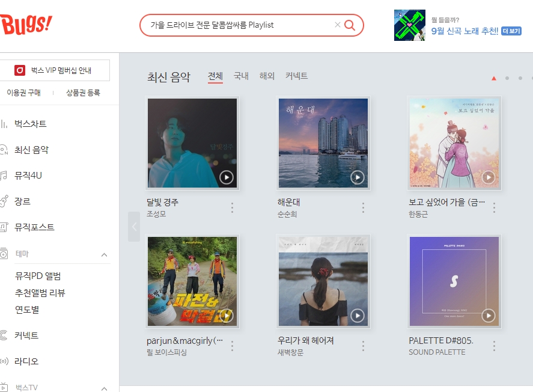The height and width of the screenshot is (392, 533).
Task: Open more options for 달빛 경주
Action: (x=232, y=207)
